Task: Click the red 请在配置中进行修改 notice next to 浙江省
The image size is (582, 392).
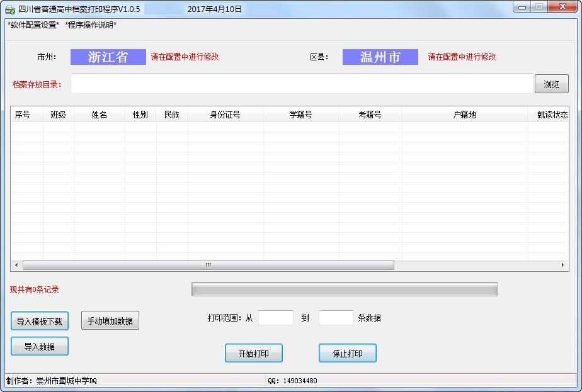Action: (180, 57)
